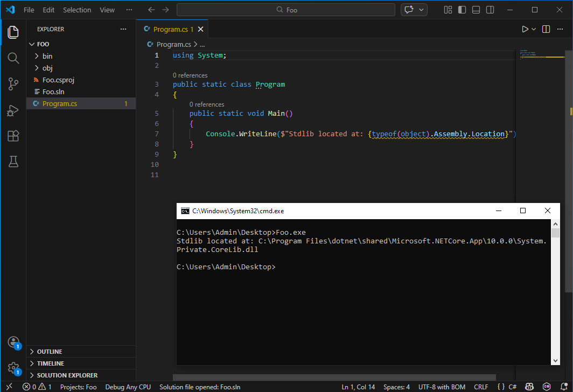Click the Manage gear icon
The width and height of the screenshot is (573, 392).
(13, 368)
